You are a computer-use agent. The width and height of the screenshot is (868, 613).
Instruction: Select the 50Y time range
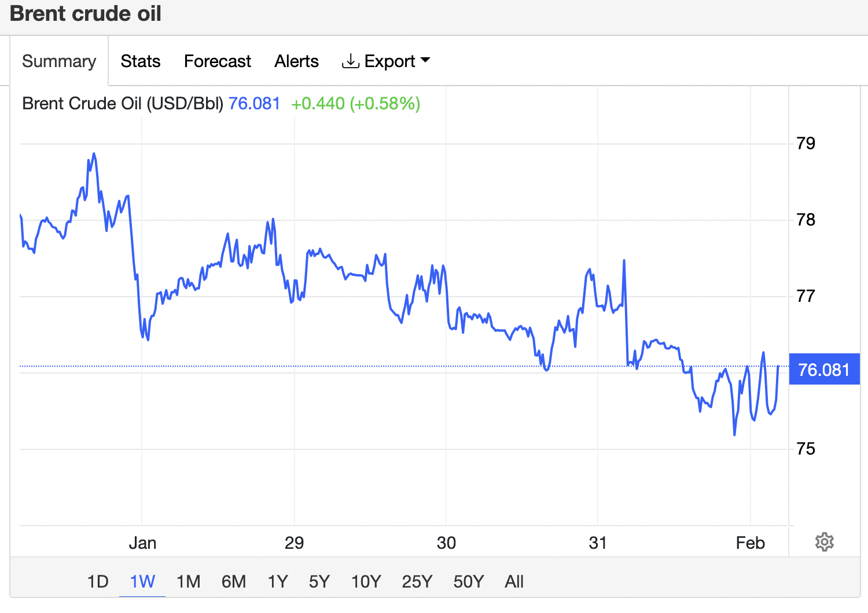tap(469, 581)
